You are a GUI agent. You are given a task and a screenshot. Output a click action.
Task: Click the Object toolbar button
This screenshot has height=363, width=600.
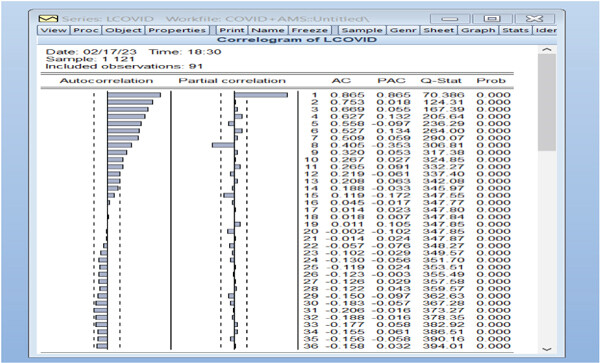coord(123,30)
